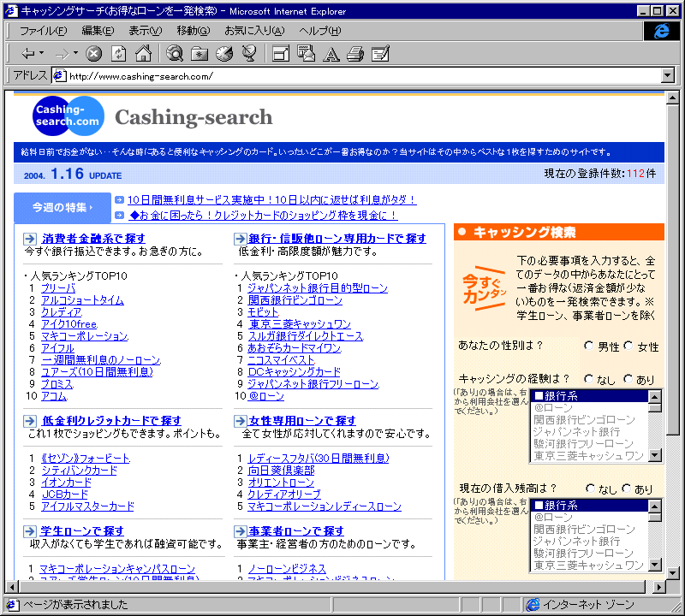Show the History pane
Screen dimensions: 685x616
pyautogui.click(x=224, y=54)
